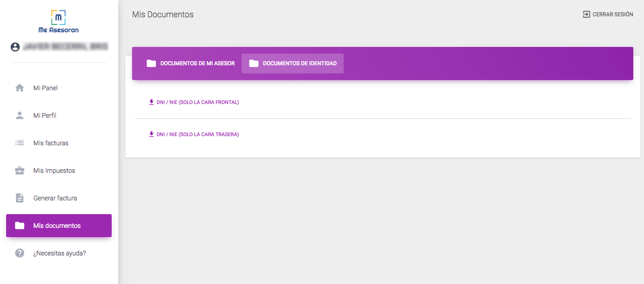This screenshot has width=644, height=284.
Task: Click the Me Asesoran logo
Action: 59,21
